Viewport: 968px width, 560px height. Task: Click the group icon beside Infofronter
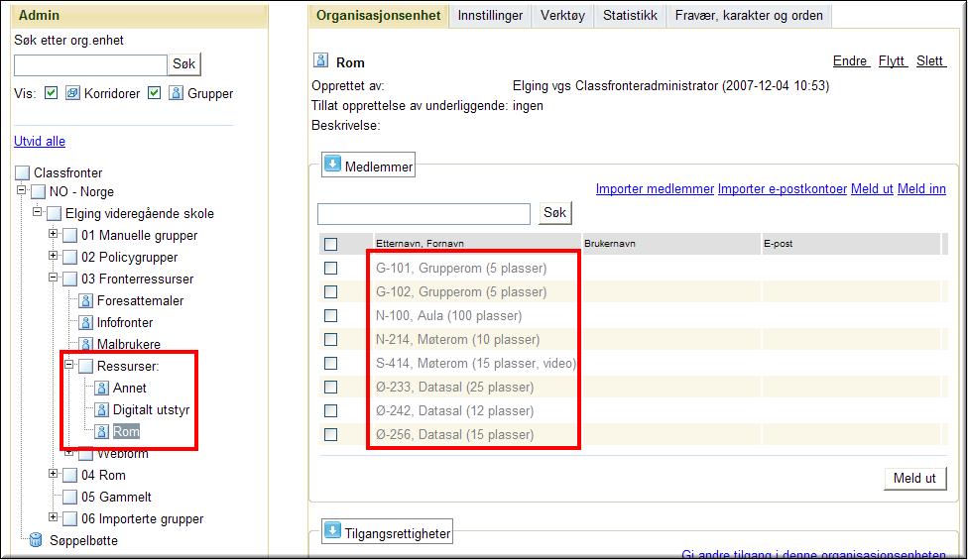click(x=86, y=322)
